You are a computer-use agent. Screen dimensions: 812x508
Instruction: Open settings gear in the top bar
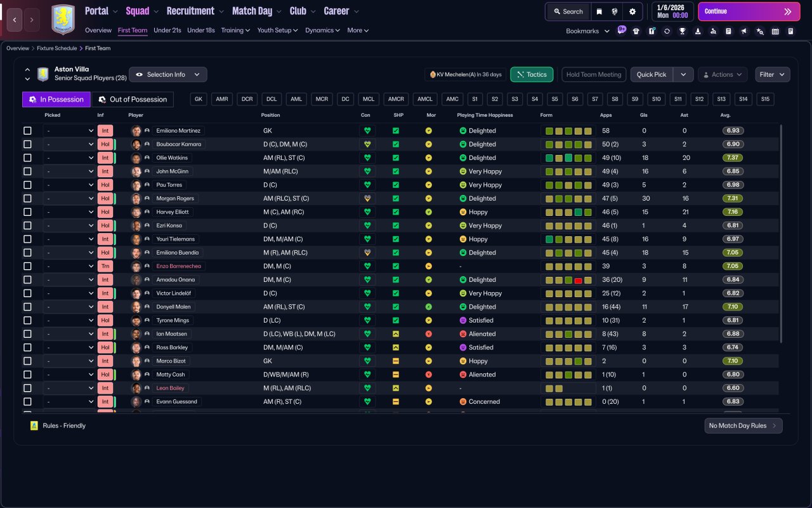pyautogui.click(x=632, y=11)
